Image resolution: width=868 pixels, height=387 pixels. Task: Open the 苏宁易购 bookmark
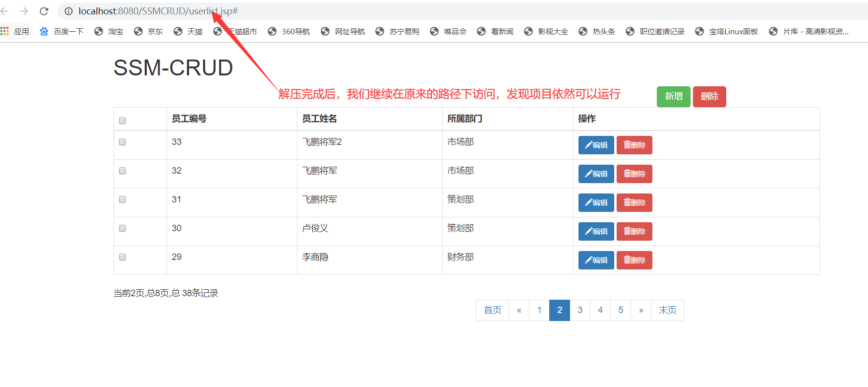click(x=397, y=31)
